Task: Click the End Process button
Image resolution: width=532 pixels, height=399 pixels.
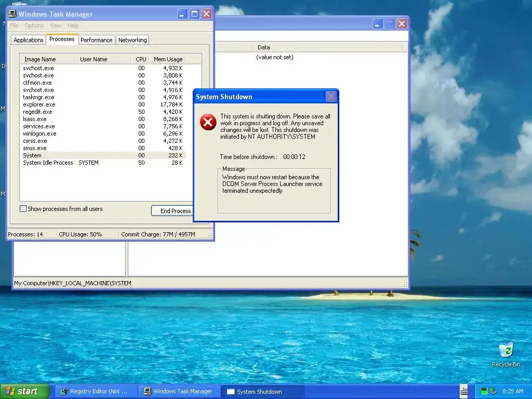Action: 173,211
